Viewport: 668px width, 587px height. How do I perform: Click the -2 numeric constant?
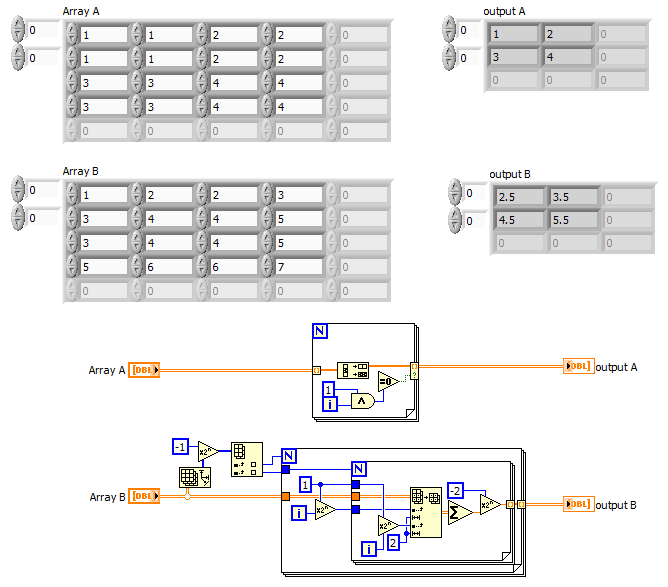455,491
